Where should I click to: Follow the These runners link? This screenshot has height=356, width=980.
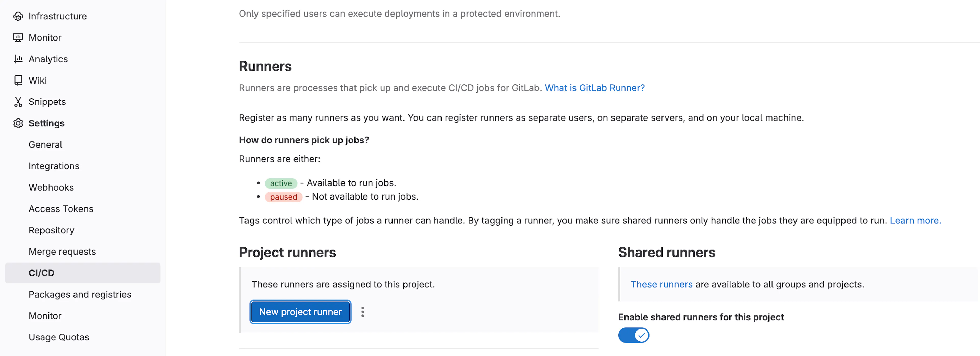click(661, 284)
